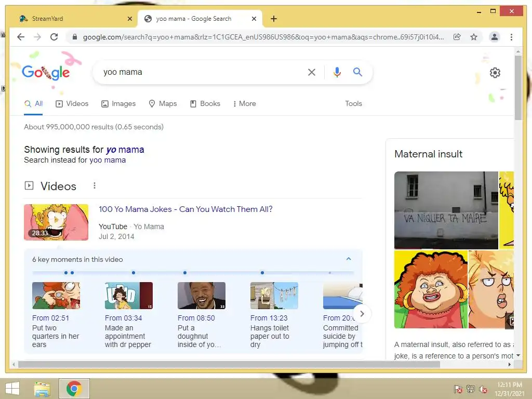Screen dimensions: 532x399
Task: Expand the More search categories menu
Action: 244,104
